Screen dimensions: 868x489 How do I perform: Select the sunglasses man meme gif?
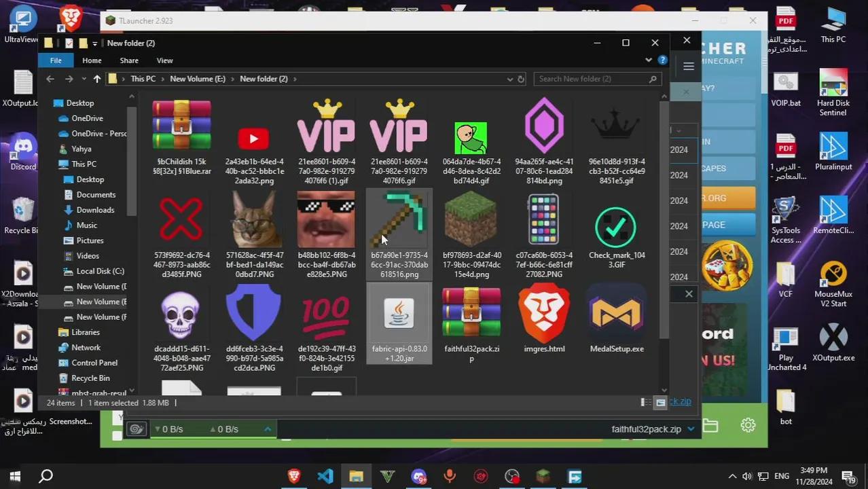click(326, 235)
